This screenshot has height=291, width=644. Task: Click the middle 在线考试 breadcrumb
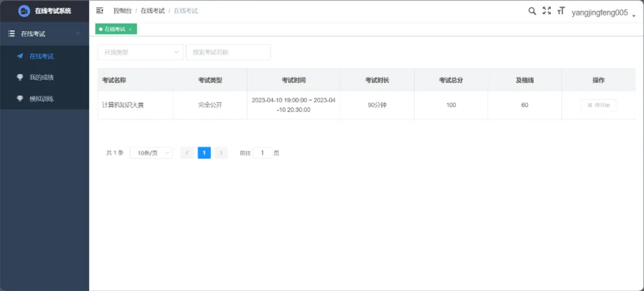(153, 11)
